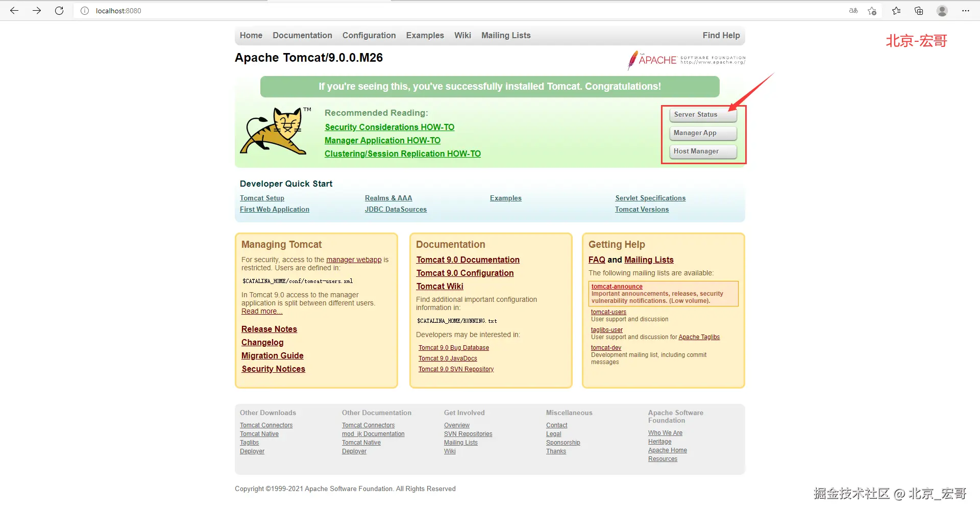
Task: Click the manager webapp link
Action: pyautogui.click(x=354, y=260)
